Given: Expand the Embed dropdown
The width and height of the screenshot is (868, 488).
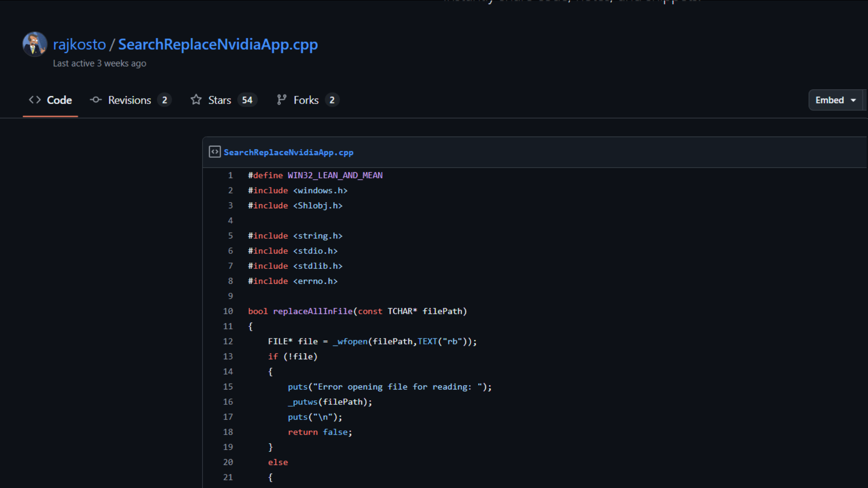Looking at the screenshot, I should (x=836, y=100).
